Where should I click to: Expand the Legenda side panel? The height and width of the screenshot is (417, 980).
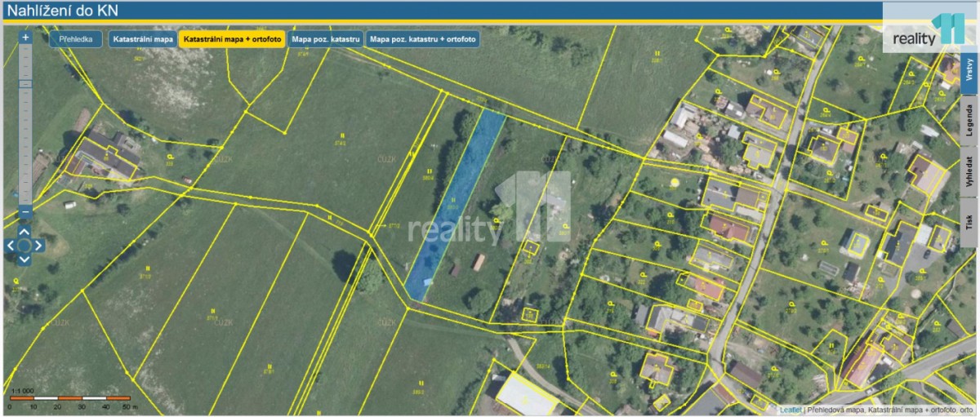click(x=969, y=120)
